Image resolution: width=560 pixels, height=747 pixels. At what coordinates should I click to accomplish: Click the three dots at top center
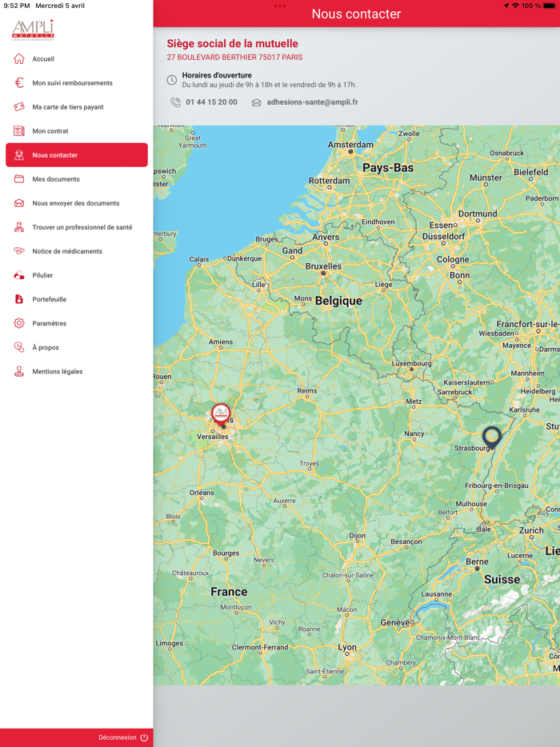[280, 6]
